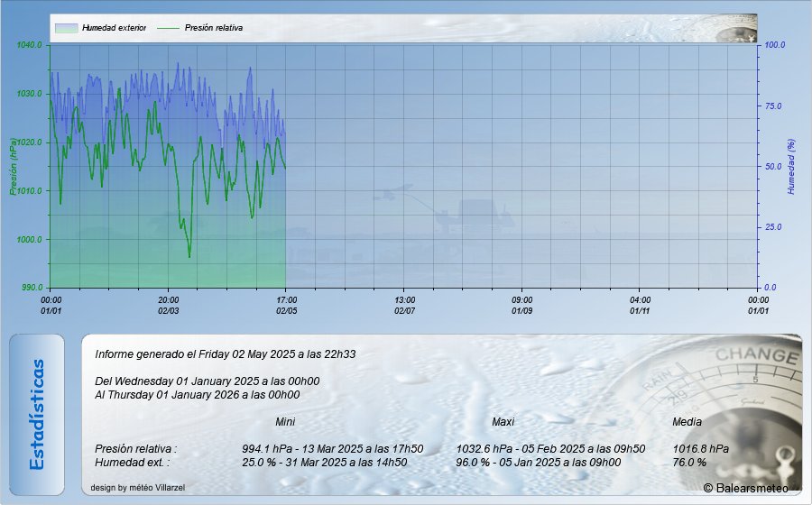This screenshot has width=812, height=505.
Task: Click the 20:00 02/03 time label
Action: pos(169,306)
